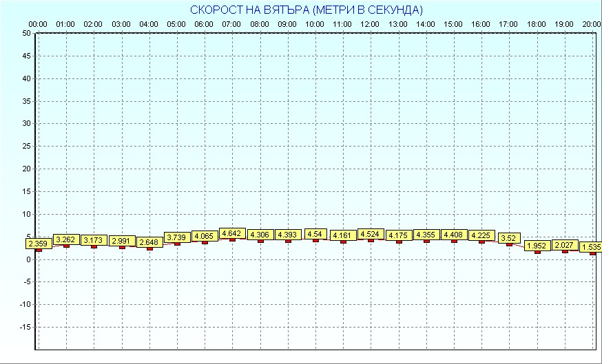Select the 2.359 data label

point(39,243)
